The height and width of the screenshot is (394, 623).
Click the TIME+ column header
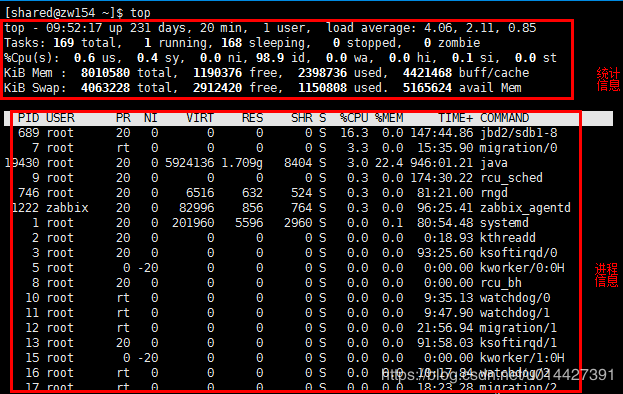pyautogui.click(x=456, y=118)
